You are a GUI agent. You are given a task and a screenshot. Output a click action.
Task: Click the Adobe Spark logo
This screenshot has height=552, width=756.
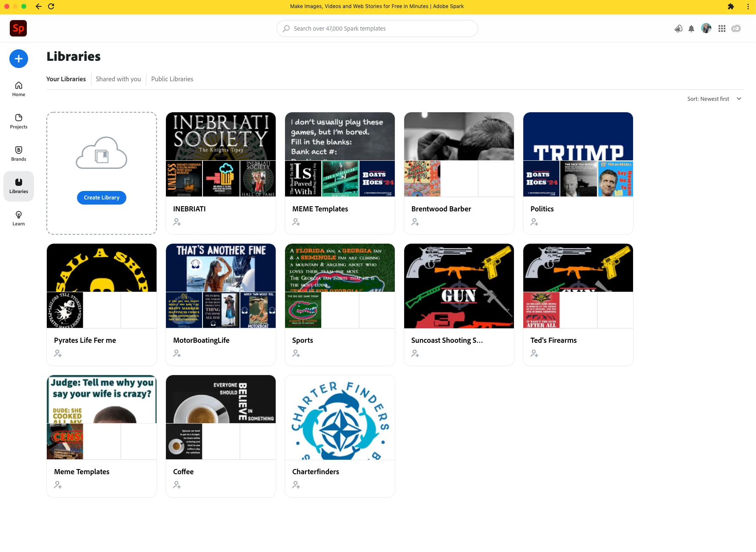[x=18, y=28]
